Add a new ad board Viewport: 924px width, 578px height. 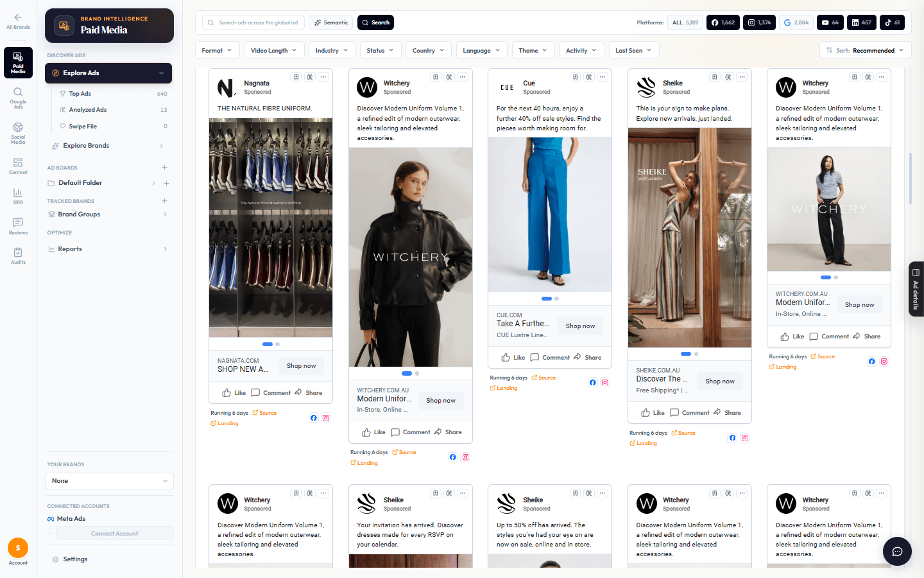pos(165,168)
